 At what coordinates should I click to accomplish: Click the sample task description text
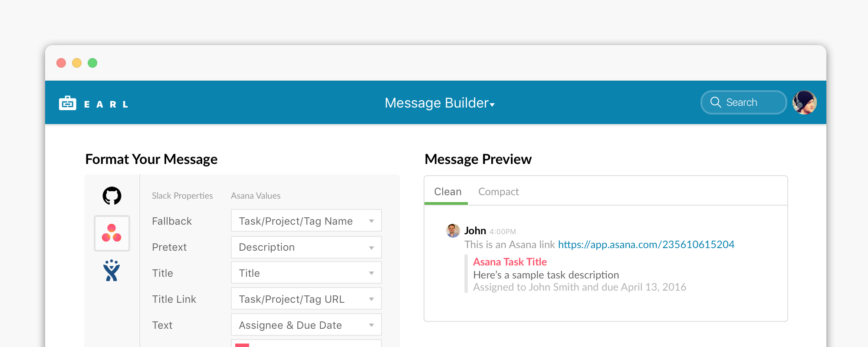coord(546,275)
